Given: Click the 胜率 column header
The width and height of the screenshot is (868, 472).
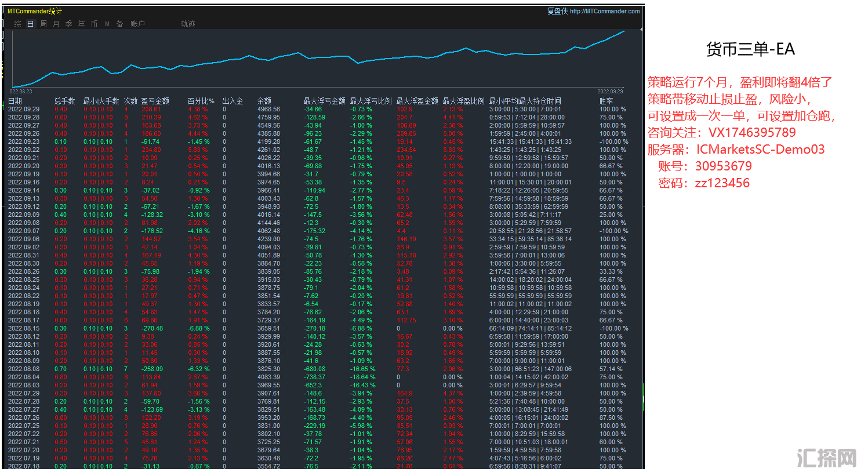Looking at the screenshot, I should click(x=606, y=101).
